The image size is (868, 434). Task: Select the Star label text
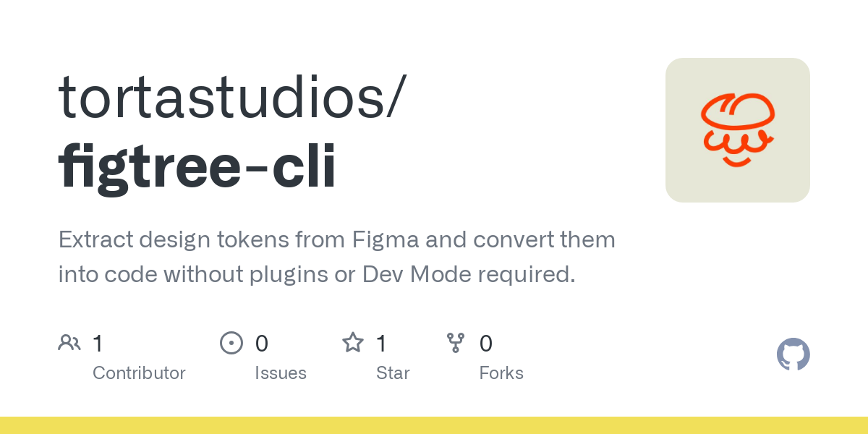(x=393, y=373)
